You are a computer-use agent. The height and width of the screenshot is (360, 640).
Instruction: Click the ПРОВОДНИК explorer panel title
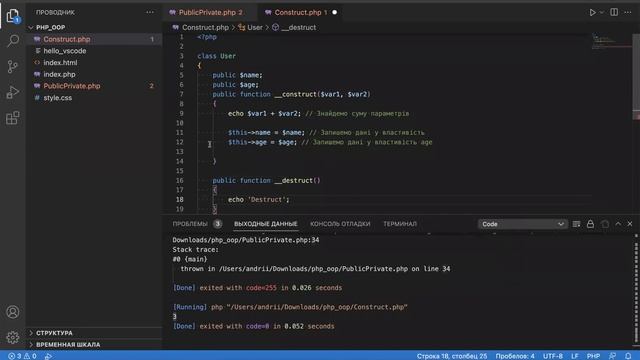55,12
